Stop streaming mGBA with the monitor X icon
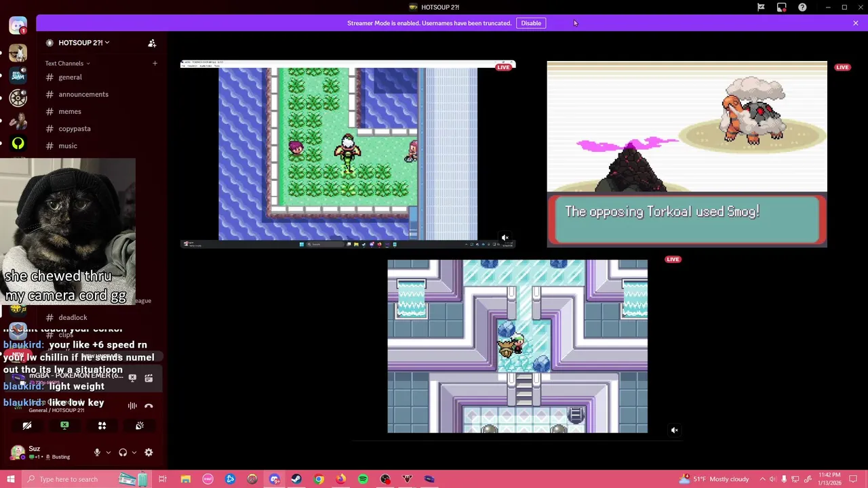The image size is (868, 488). [132, 378]
